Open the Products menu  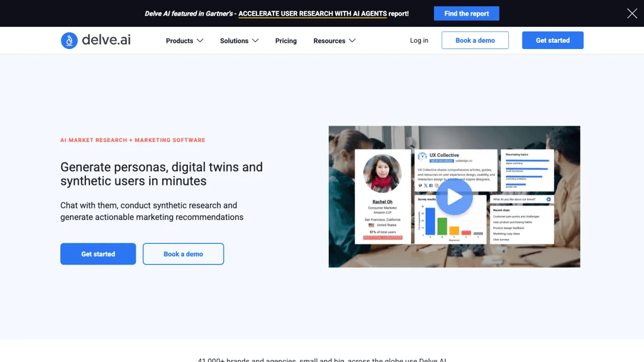pos(179,41)
